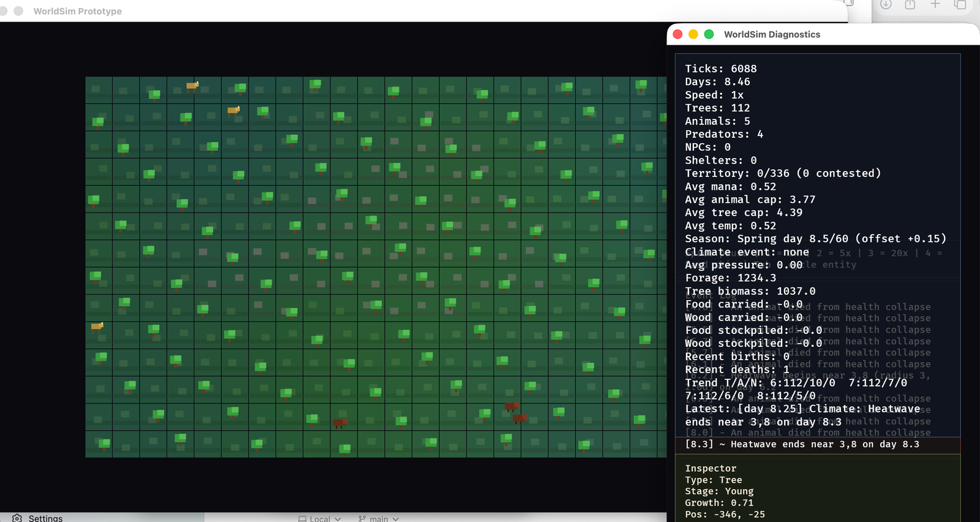Screen dimensions: 980x522
Task: Open the browser downloads icon
Action: 886,5
